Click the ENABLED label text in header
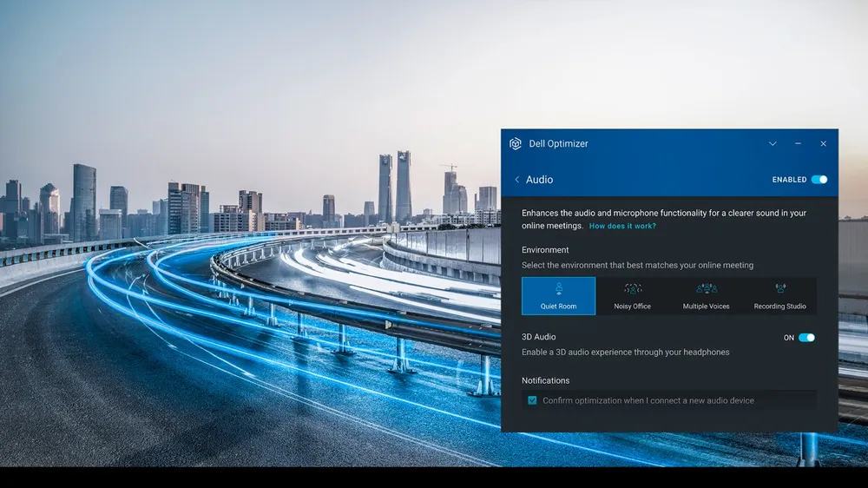 789,180
